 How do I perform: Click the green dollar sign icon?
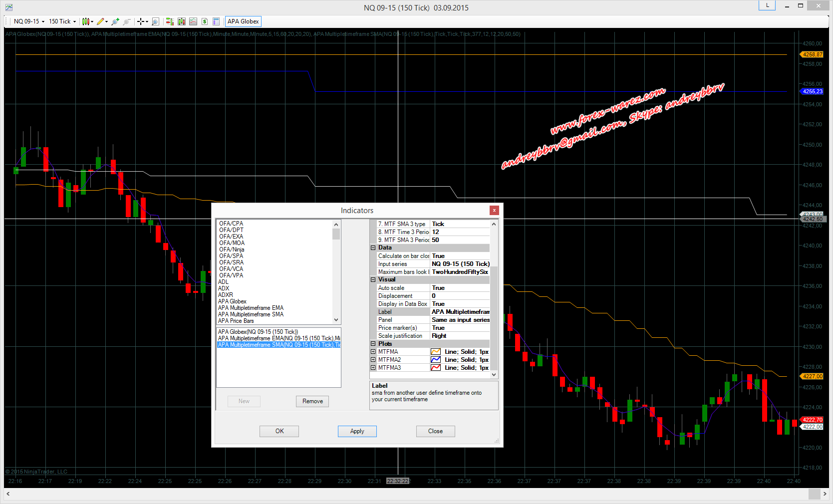205,21
